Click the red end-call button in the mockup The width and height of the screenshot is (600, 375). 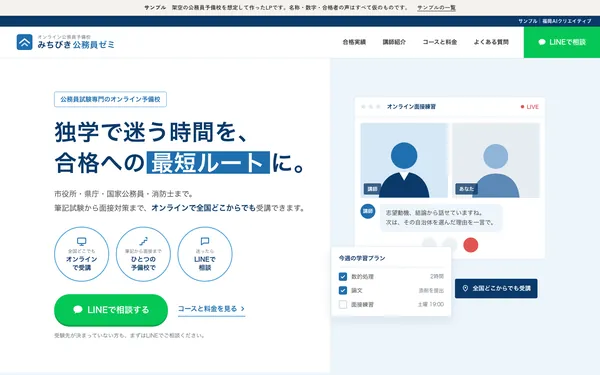point(471,245)
